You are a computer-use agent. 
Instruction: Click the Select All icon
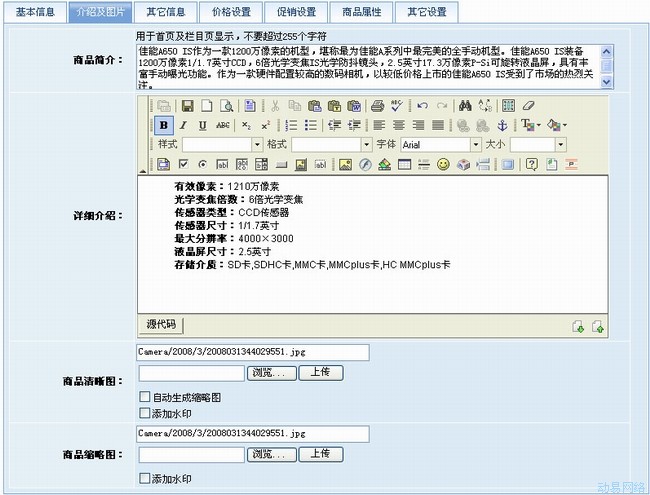pos(509,106)
